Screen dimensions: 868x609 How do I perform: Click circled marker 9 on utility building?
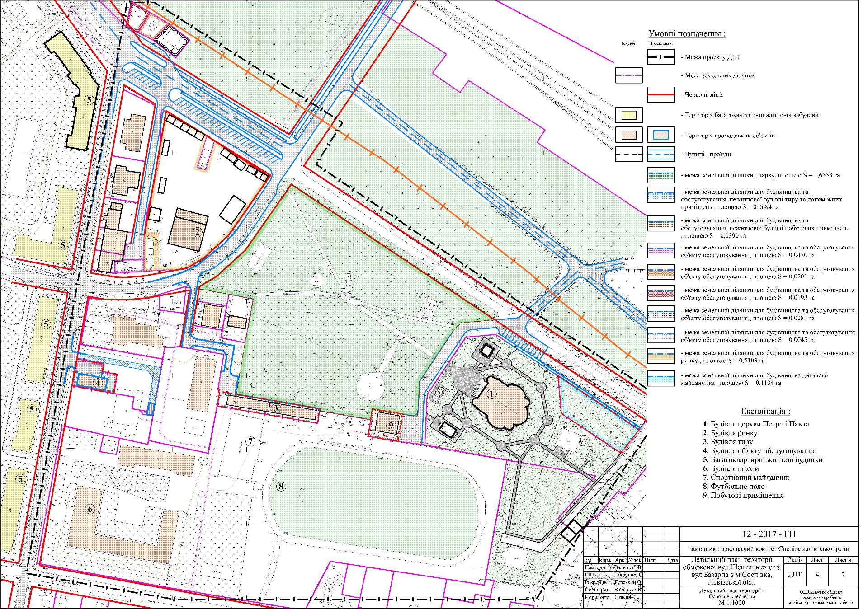pyautogui.click(x=392, y=425)
